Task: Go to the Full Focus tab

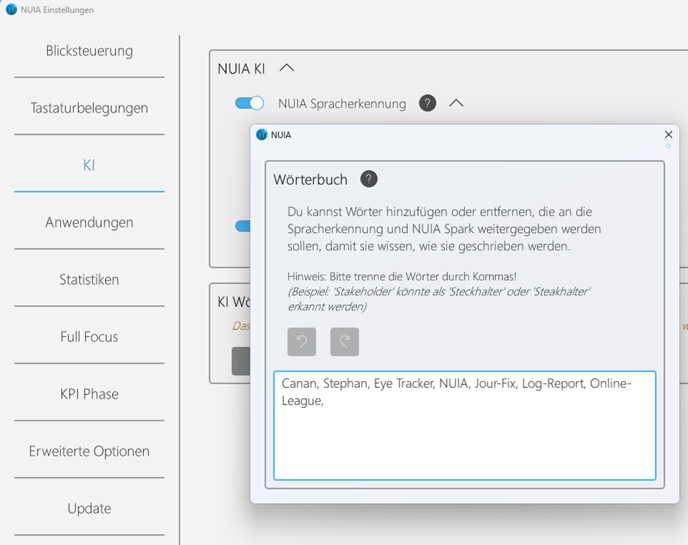Action: (89, 337)
